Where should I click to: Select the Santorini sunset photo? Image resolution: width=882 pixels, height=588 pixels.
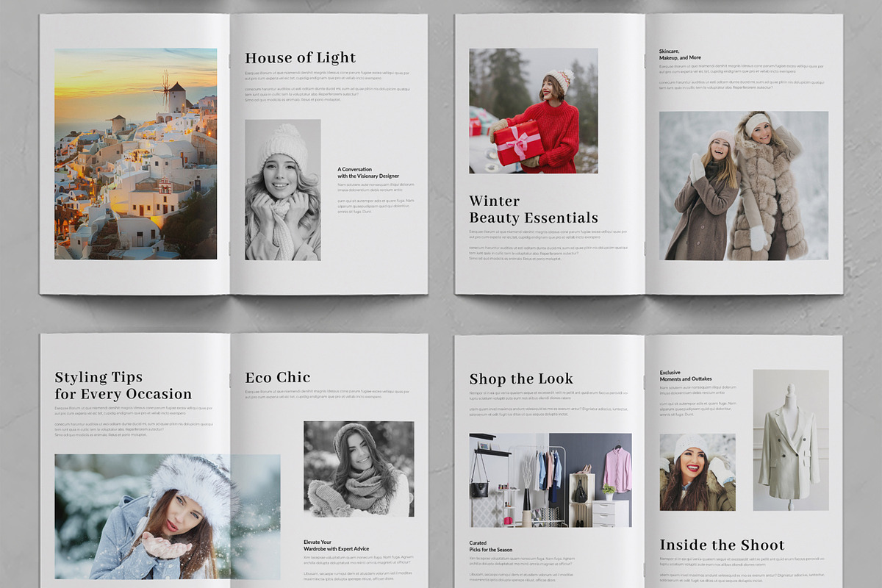tap(136, 154)
